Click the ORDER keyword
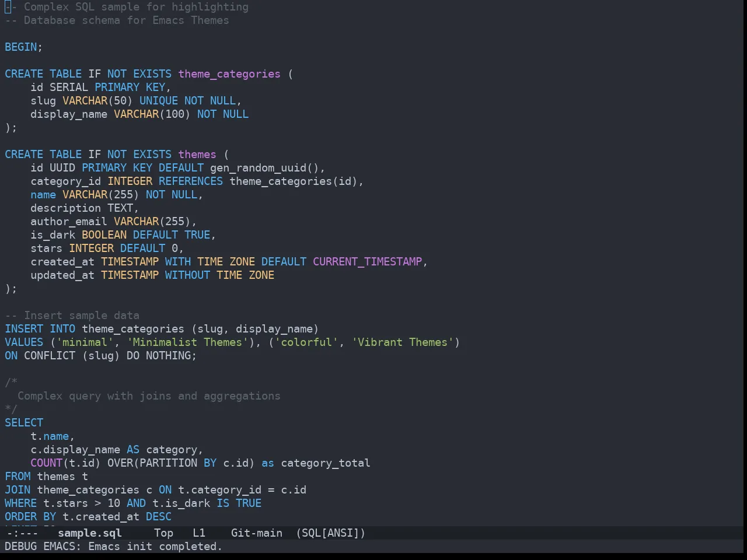747x560 pixels. click(21, 517)
